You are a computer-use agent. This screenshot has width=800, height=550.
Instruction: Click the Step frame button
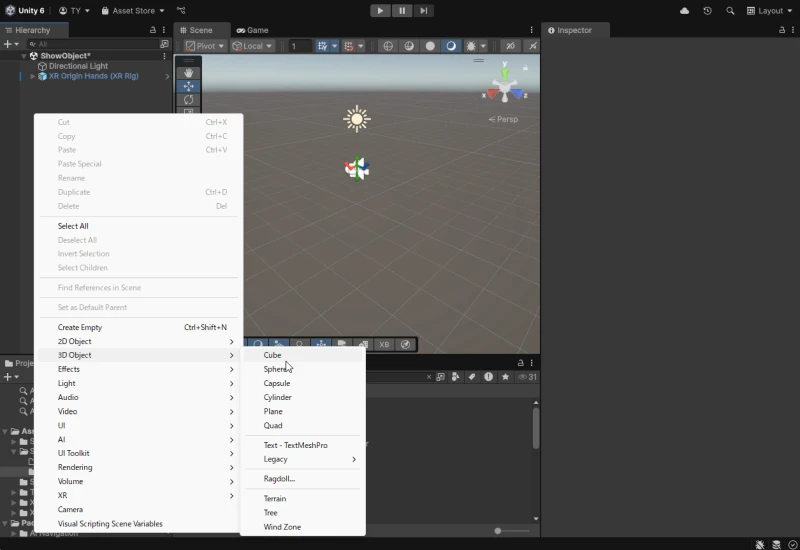423,11
